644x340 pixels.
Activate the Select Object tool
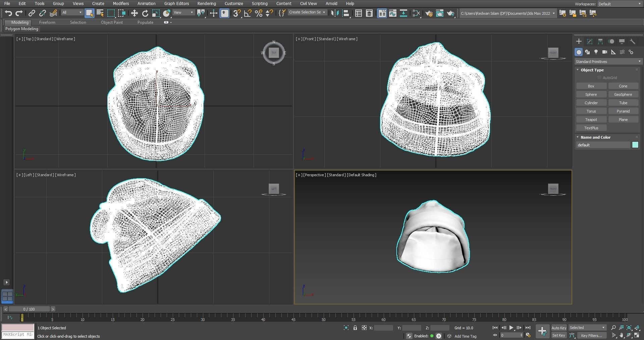(89, 13)
